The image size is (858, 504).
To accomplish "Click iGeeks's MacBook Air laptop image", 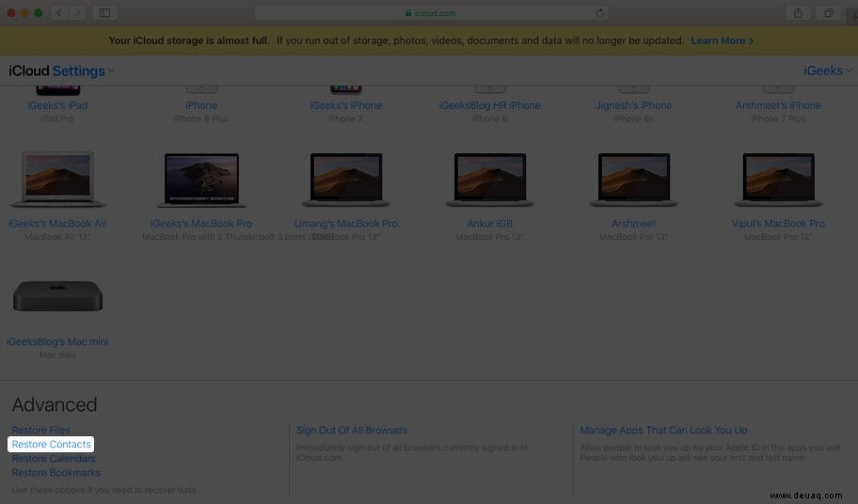I will (x=57, y=180).
